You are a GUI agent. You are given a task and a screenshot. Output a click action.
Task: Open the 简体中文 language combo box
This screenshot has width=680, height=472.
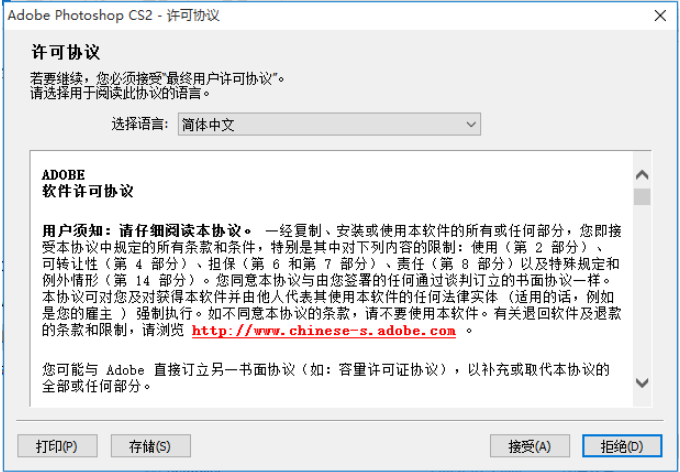coord(329,125)
